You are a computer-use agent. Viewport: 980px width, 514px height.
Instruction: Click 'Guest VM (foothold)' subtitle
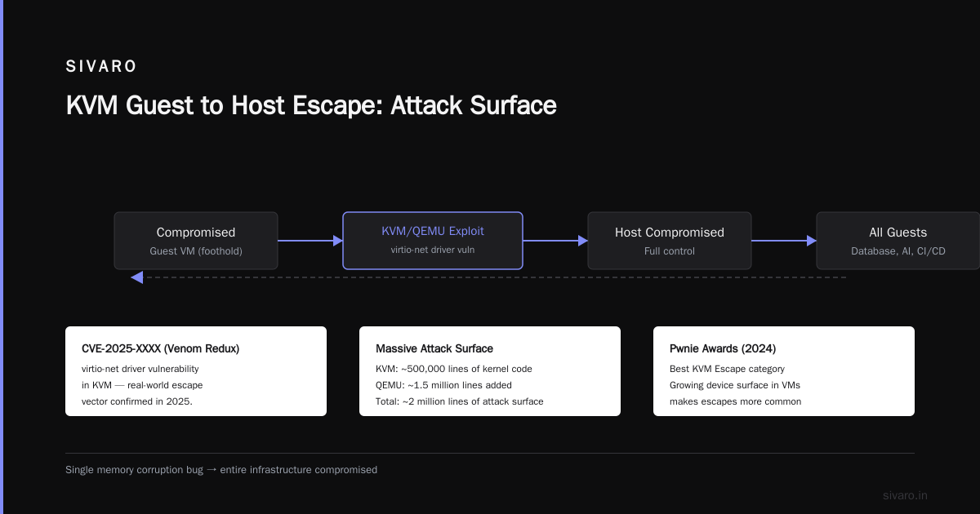pyautogui.click(x=196, y=251)
